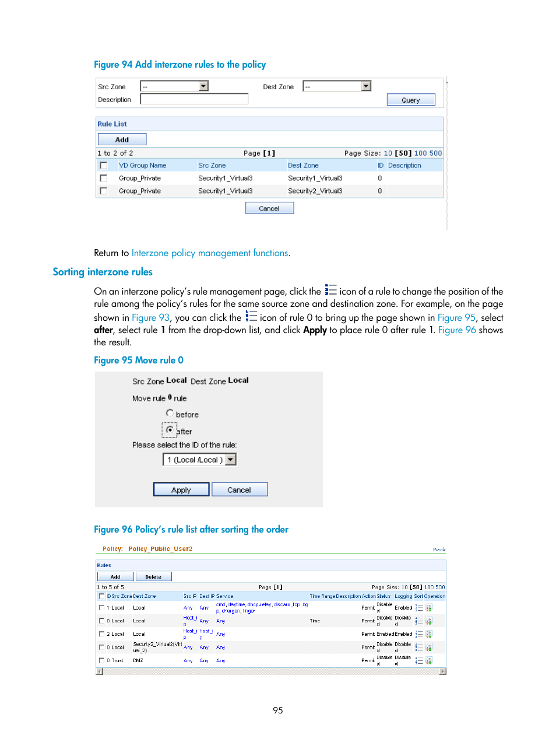Click the operation icon for rule 1 Local row

429,608
